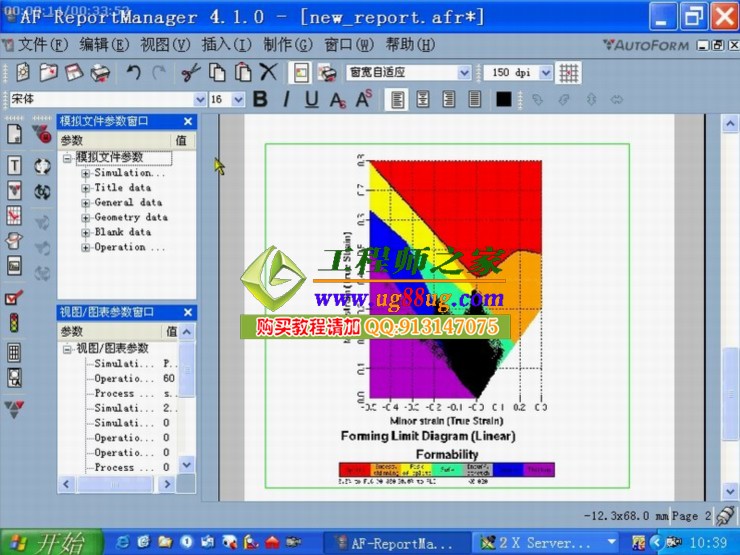Screen dimensions: 740x555
Task: Toggle Underline text formatting
Action: (311, 99)
